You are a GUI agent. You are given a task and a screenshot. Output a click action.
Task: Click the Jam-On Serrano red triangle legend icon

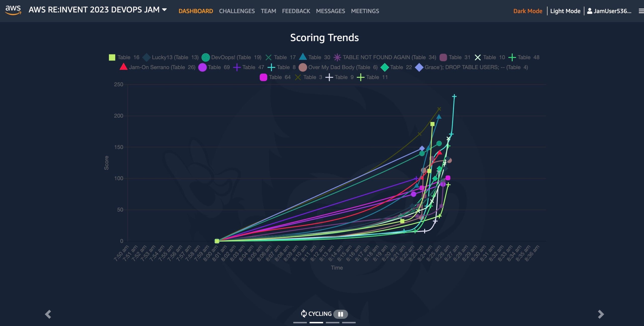pyautogui.click(x=123, y=67)
